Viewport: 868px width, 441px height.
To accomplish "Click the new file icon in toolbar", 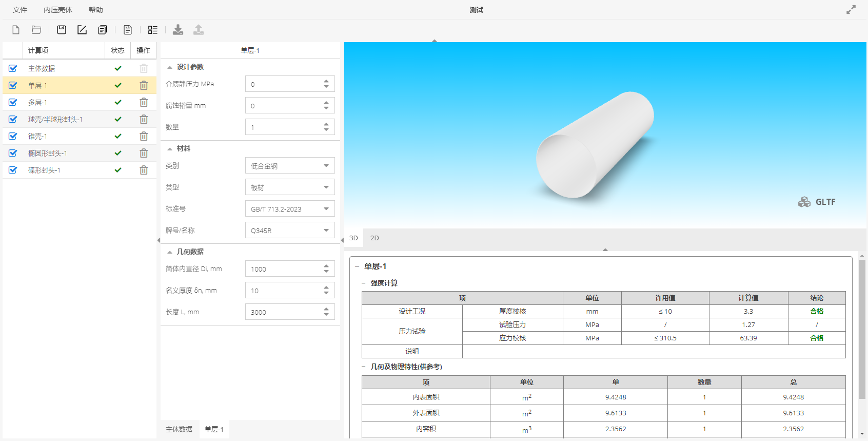I will [x=16, y=30].
